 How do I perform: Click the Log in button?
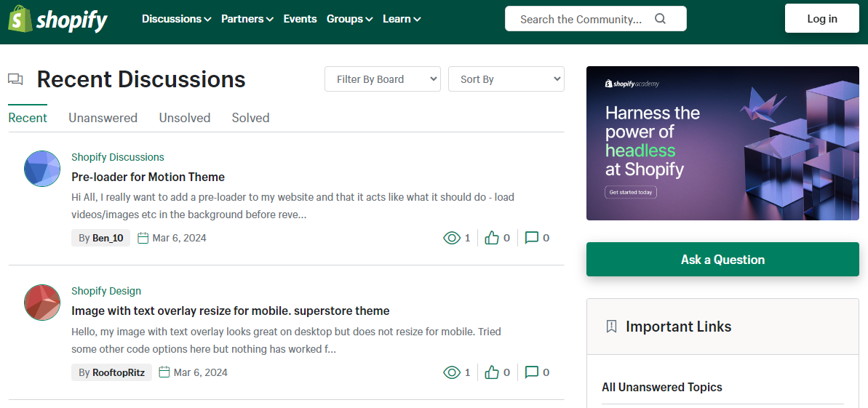822,19
